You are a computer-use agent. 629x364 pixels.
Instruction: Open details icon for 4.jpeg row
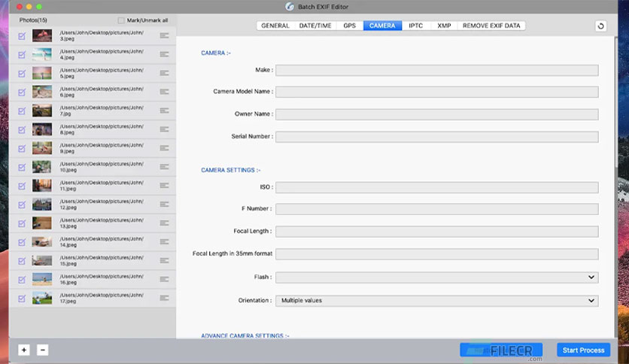(x=164, y=54)
